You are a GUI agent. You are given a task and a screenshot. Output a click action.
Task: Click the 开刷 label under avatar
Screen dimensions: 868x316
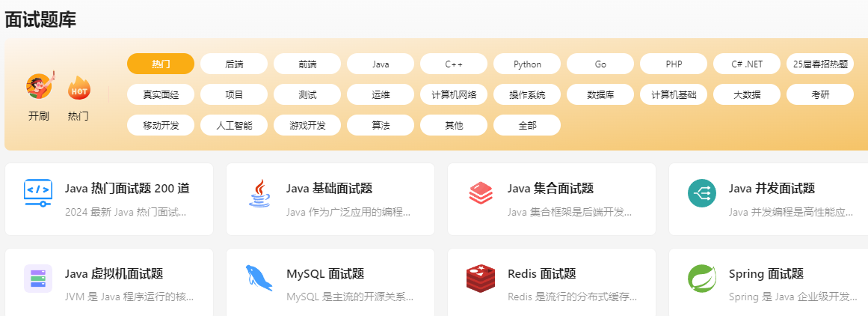39,116
